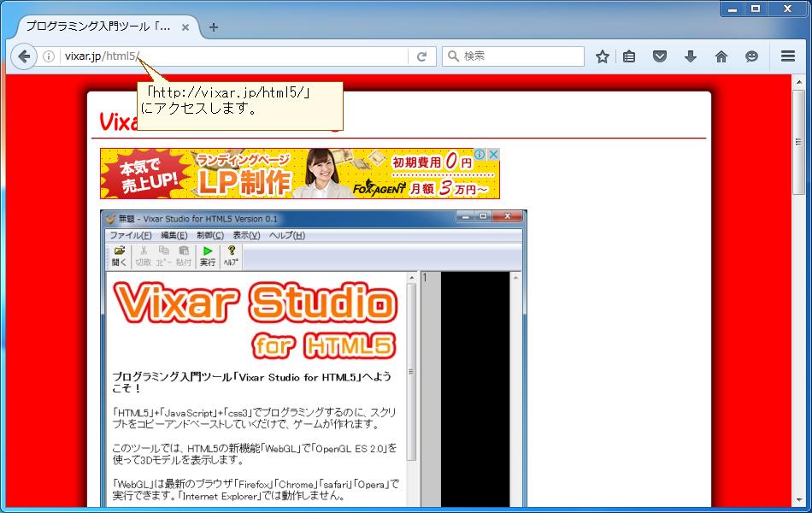Click the コピー (Copy) toolbar icon

pos(162,251)
